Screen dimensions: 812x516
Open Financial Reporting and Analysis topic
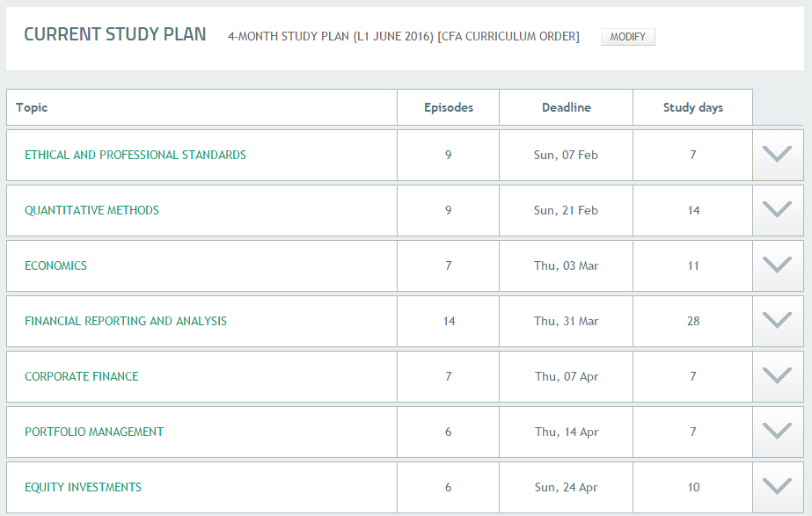(126, 321)
